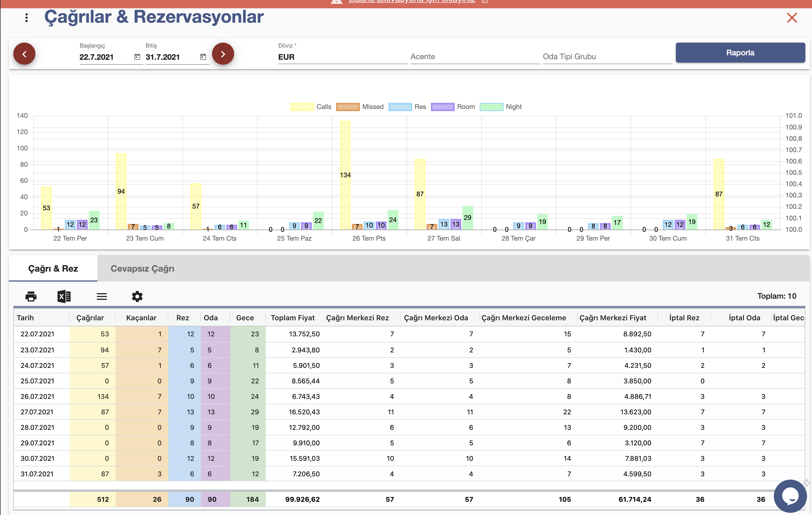
Task: Open the chat support bubble
Action: point(790,496)
